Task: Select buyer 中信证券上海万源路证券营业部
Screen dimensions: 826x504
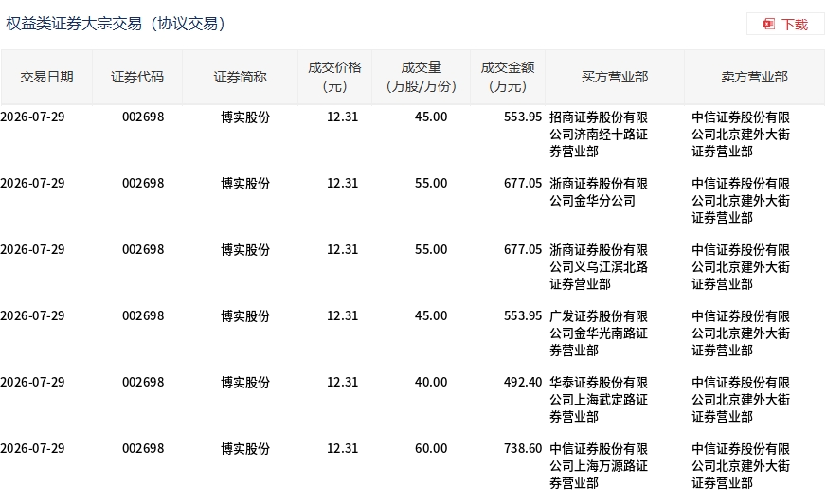Action: (599, 466)
